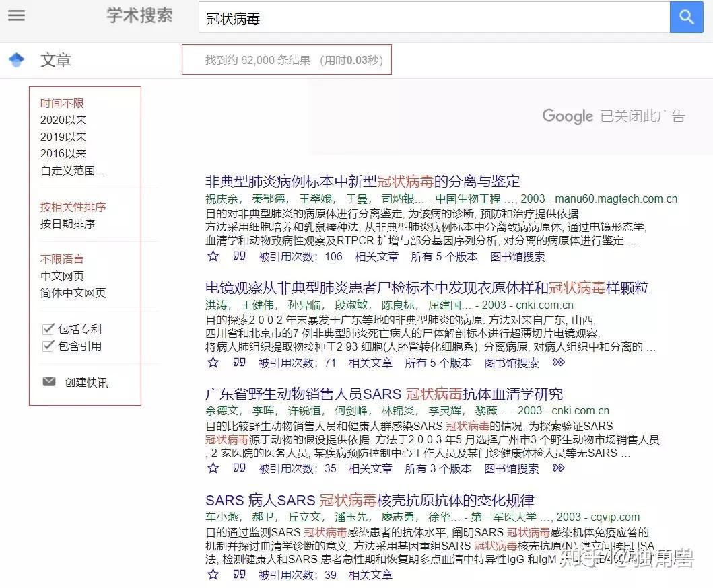Restrict results to 简体中文网页

(x=73, y=293)
